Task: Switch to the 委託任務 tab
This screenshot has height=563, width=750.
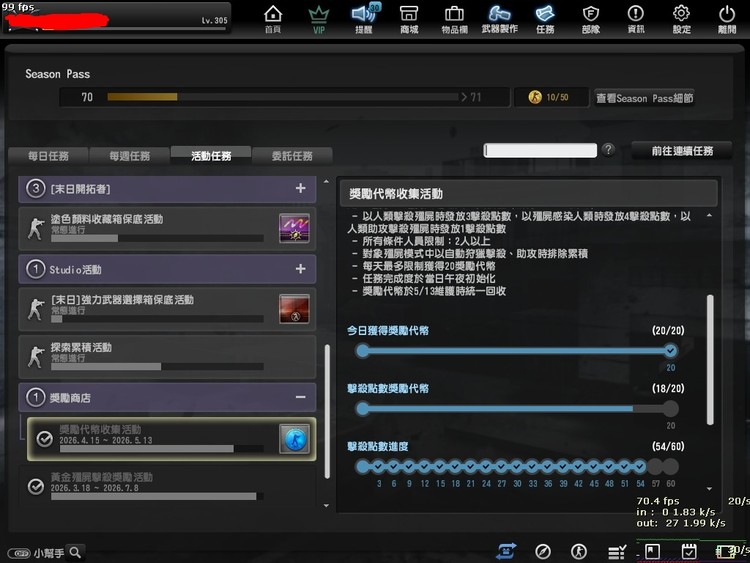Action: [x=291, y=156]
